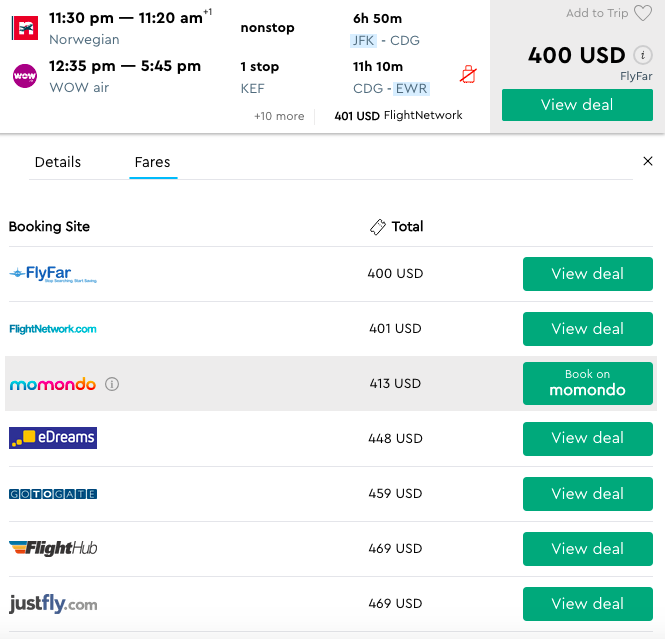Click Book on momondo button
Viewport: 665px width, 639px height.
point(587,383)
